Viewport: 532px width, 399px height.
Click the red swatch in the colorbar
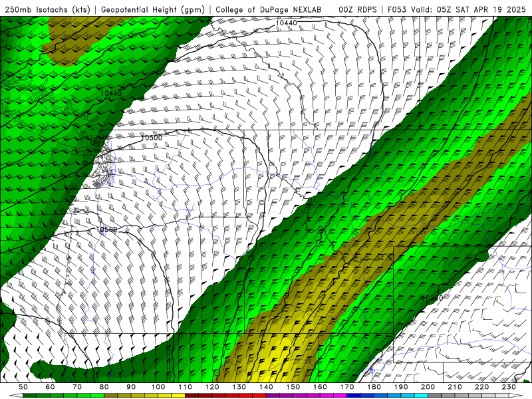259,396
